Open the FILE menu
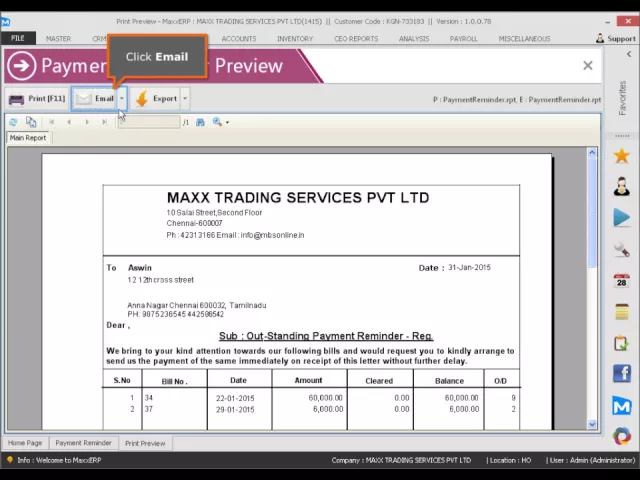 (x=18, y=38)
